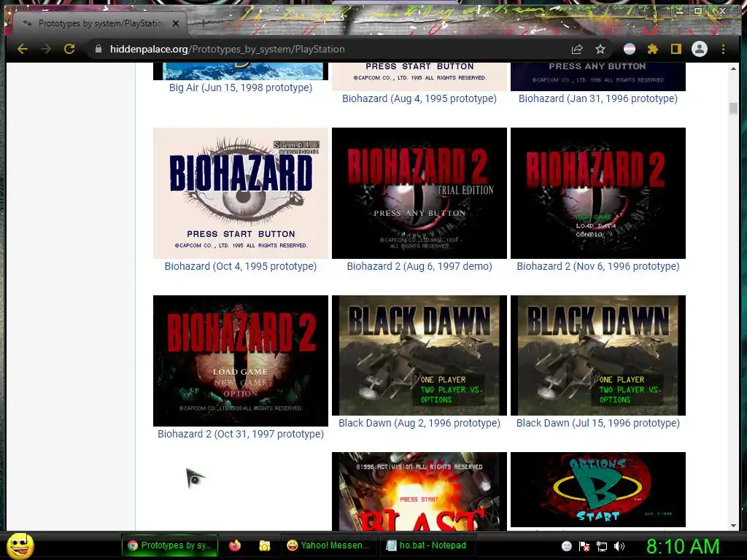Click the address bar URL field
The image size is (747, 560).
[x=329, y=49]
